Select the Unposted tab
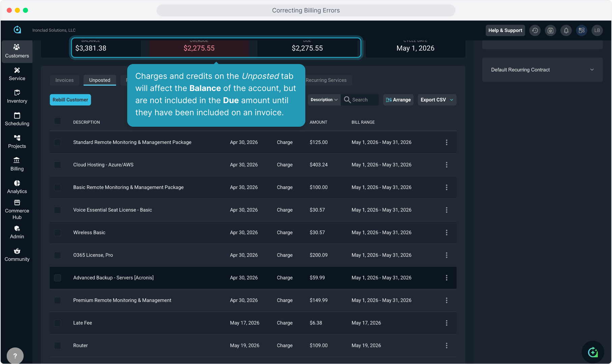 click(100, 80)
